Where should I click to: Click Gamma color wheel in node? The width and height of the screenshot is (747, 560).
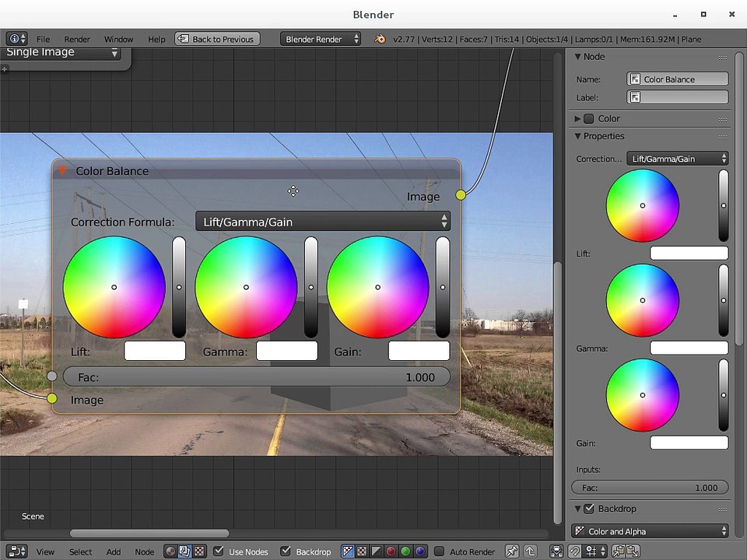[x=246, y=287]
